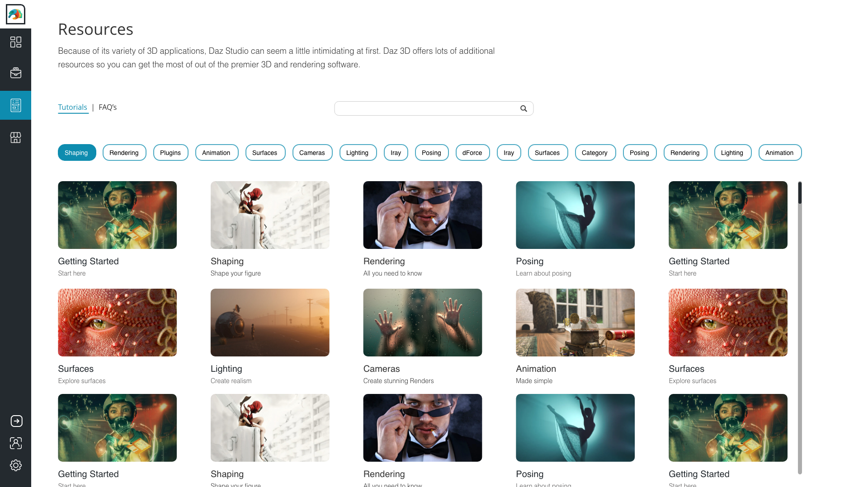Click the 'Made simple' subtitle text

click(x=534, y=381)
